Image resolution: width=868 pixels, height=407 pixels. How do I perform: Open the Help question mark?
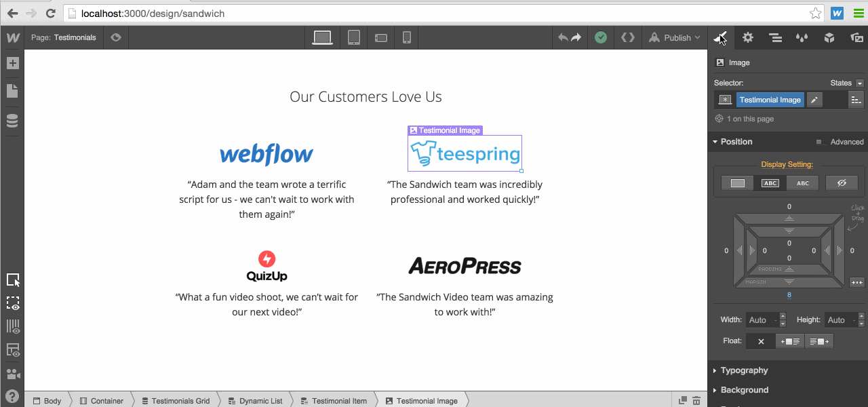(x=12, y=396)
